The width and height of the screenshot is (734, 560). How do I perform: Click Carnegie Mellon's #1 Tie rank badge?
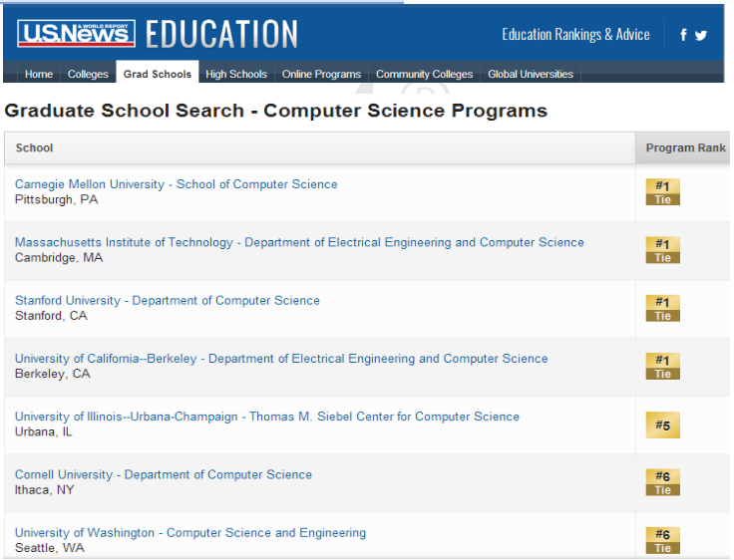pos(662,192)
